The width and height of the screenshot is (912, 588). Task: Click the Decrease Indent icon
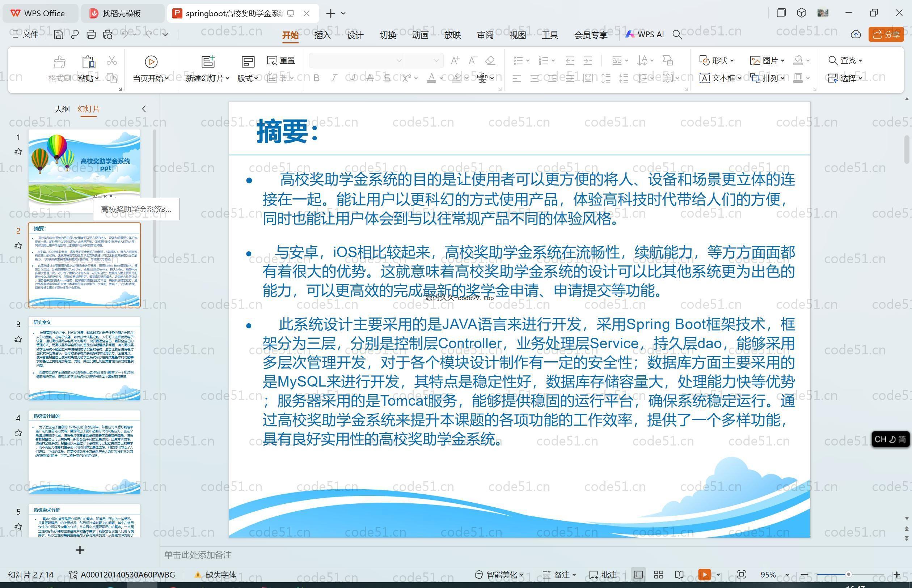pos(570,60)
